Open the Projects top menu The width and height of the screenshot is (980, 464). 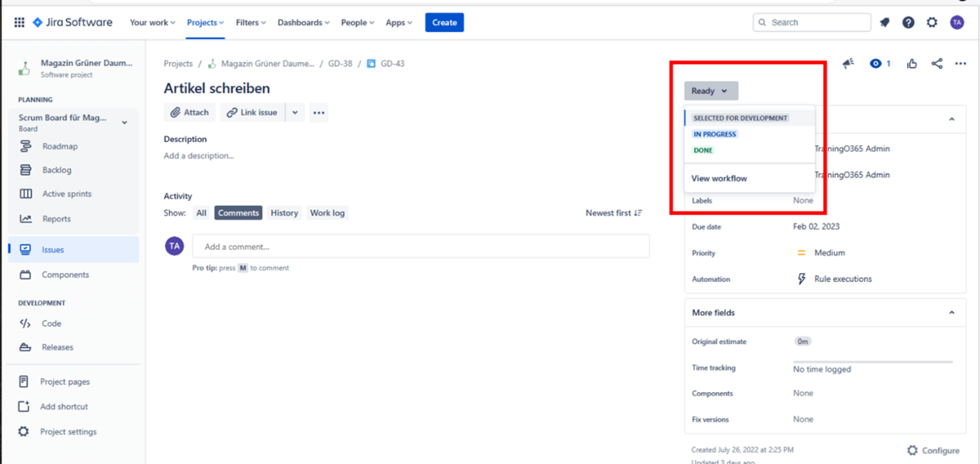click(205, 23)
